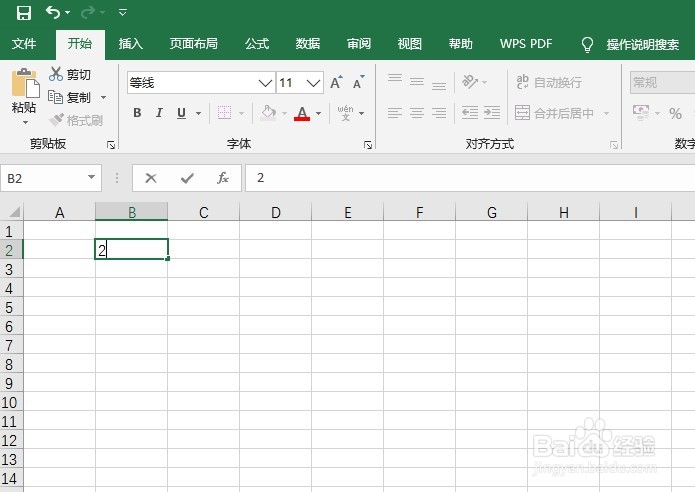Screen dimensions: 695x492
Task: Open the 视图 tab
Action: tap(410, 43)
